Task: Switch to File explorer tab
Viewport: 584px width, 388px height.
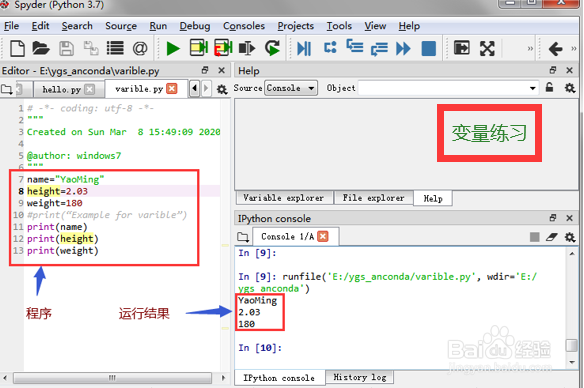Action: click(x=374, y=198)
